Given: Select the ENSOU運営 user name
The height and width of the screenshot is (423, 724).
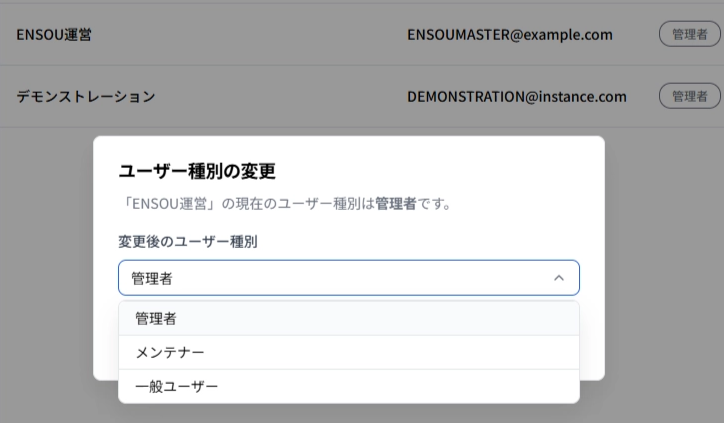Looking at the screenshot, I should 54,35.
